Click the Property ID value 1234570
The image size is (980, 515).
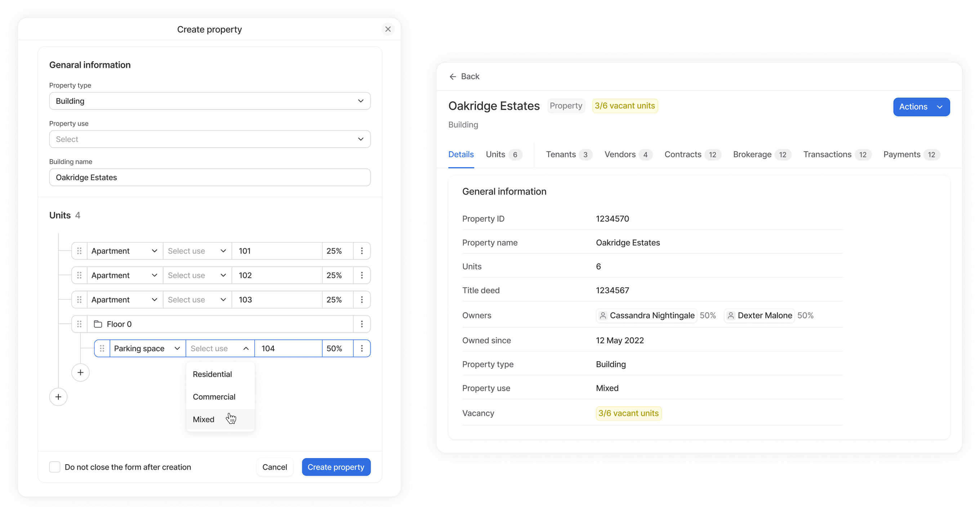pos(612,219)
